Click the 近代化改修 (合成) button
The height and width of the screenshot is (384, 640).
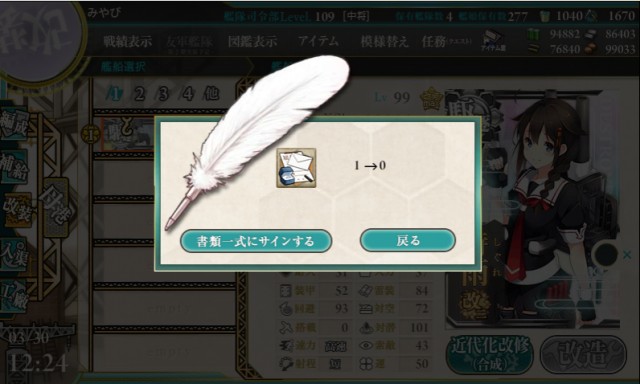[x=490, y=354]
